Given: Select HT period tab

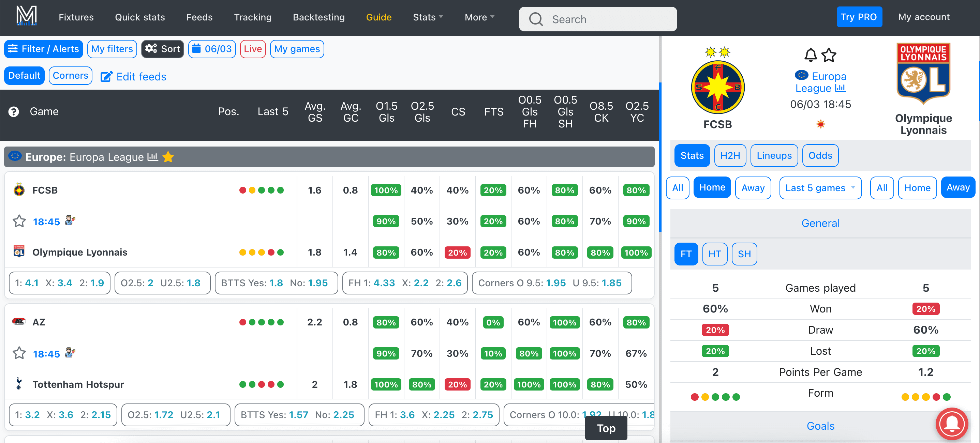Looking at the screenshot, I should pos(714,254).
